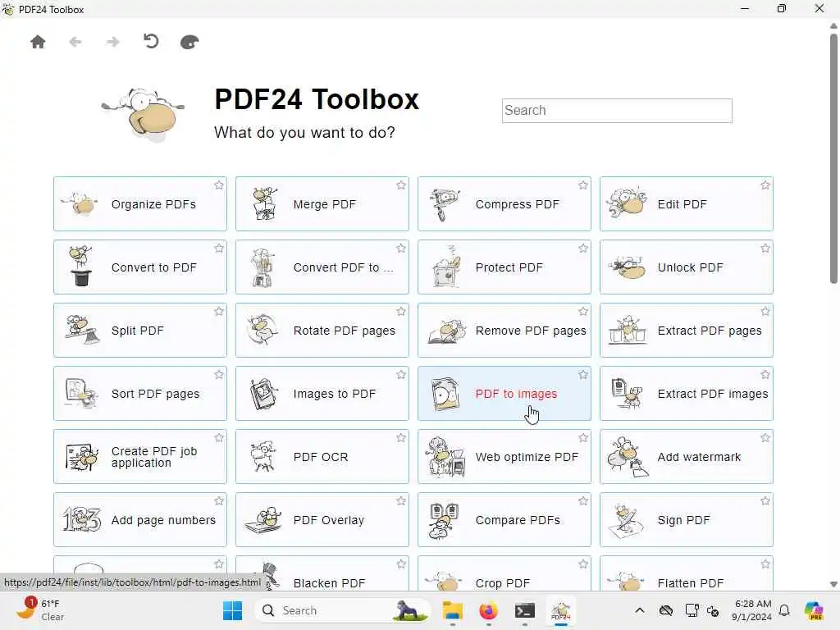The image size is (840, 630).
Task: Select the Flatten PDF text label
Action: (x=690, y=583)
